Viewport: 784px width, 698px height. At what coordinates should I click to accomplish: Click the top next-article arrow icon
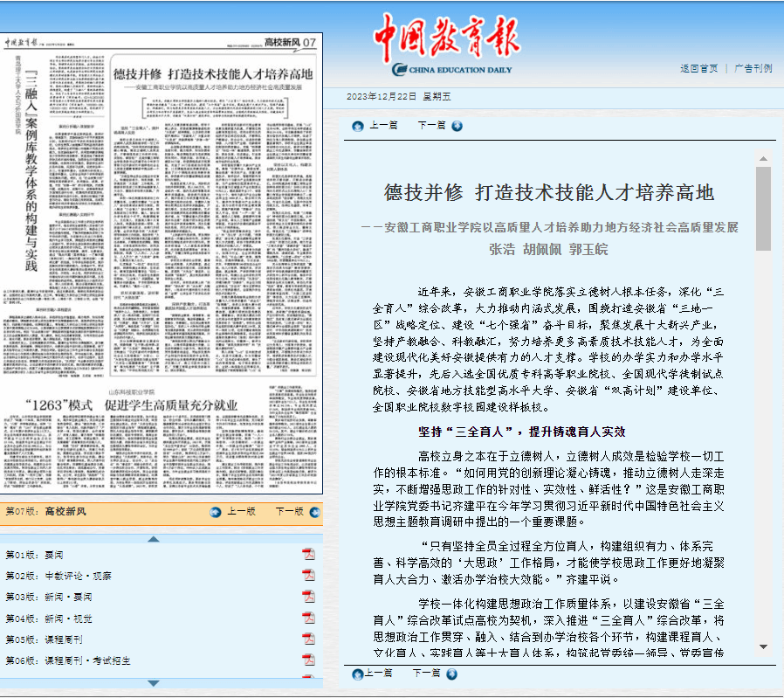pyautogui.click(x=457, y=126)
